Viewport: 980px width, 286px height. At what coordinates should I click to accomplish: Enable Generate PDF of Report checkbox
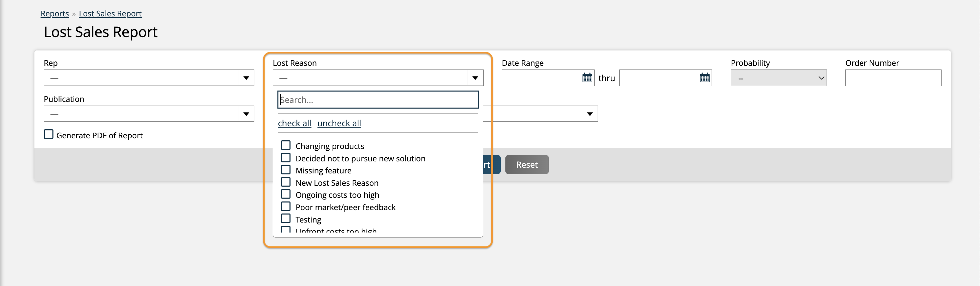pos(49,135)
